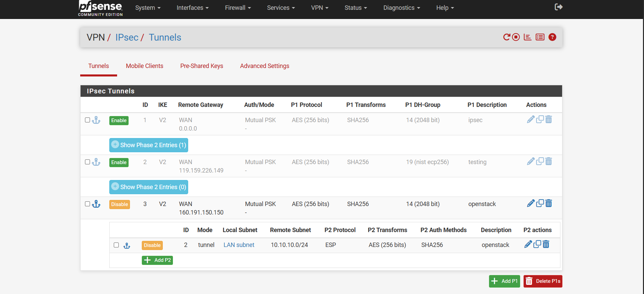644x294 pixels.
Task: Click anchor icon on phase 2 tunnel row
Action: 127,246
